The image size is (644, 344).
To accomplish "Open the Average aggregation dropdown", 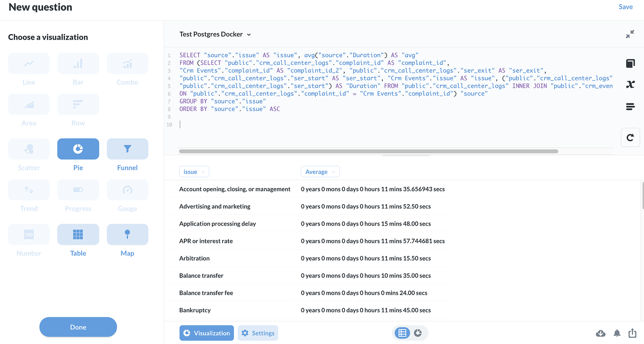I will point(320,171).
